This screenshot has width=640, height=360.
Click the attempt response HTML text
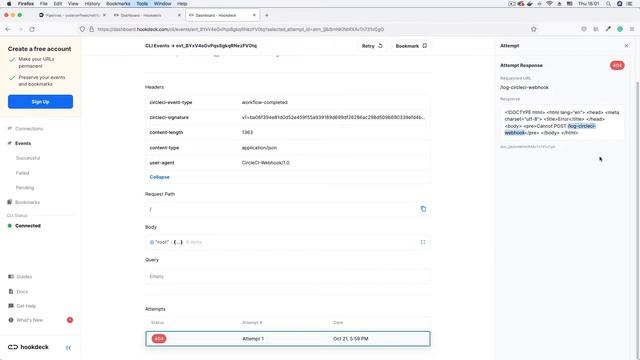(x=562, y=122)
